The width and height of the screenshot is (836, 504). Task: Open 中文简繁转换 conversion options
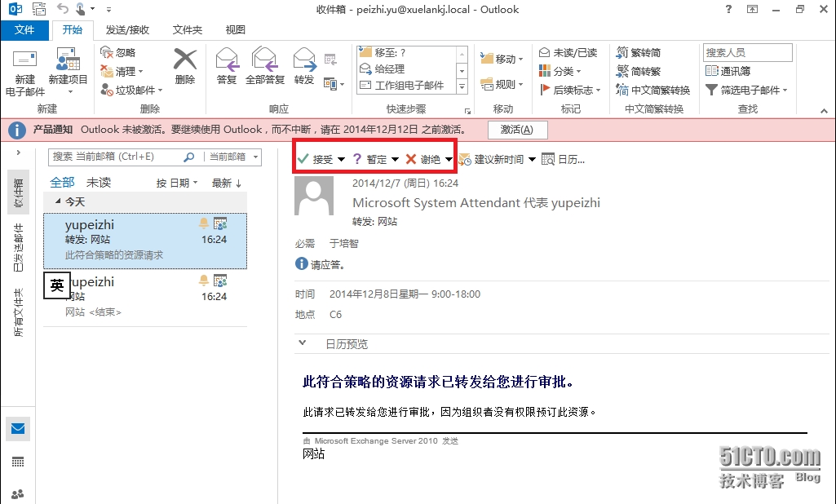[653, 90]
